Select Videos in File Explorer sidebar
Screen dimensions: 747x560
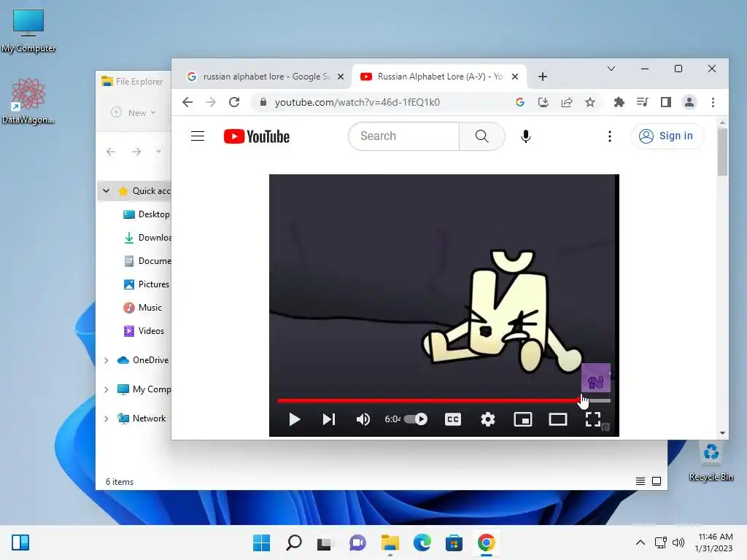point(144,331)
